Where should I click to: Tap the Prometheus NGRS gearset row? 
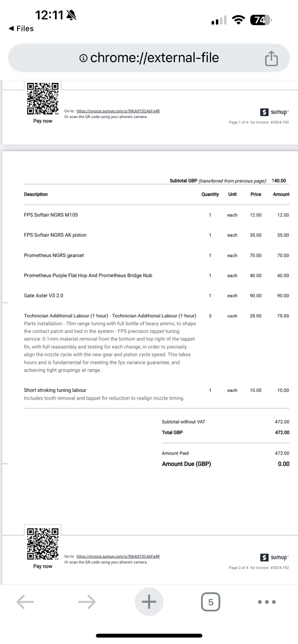pyautogui.click(x=54, y=255)
